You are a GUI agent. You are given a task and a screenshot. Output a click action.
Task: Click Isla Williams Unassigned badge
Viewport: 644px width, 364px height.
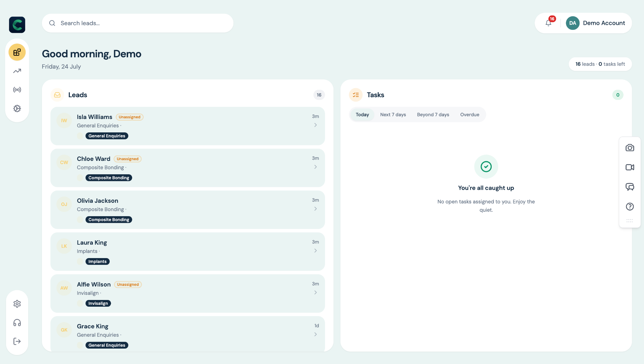click(x=129, y=117)
